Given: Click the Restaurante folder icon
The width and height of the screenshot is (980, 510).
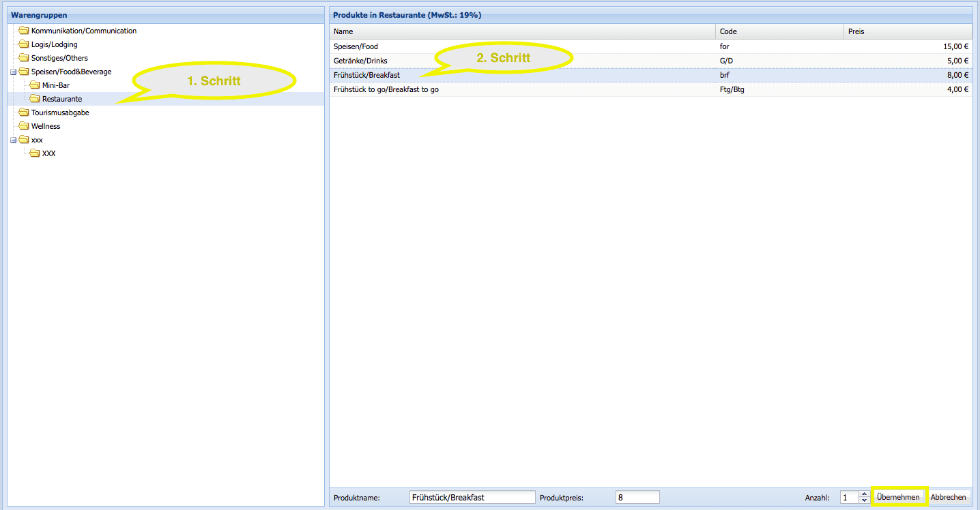Looking at the screenshot, I should click(35, 99).
